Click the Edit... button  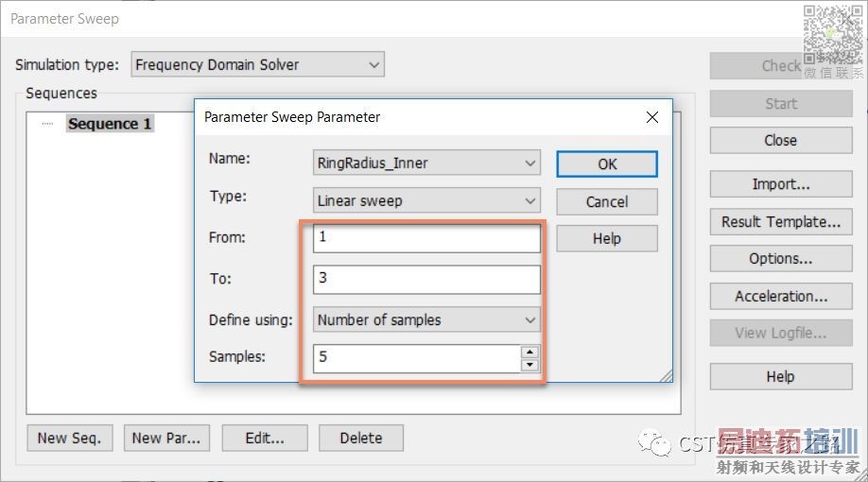(x=265, y=438)
